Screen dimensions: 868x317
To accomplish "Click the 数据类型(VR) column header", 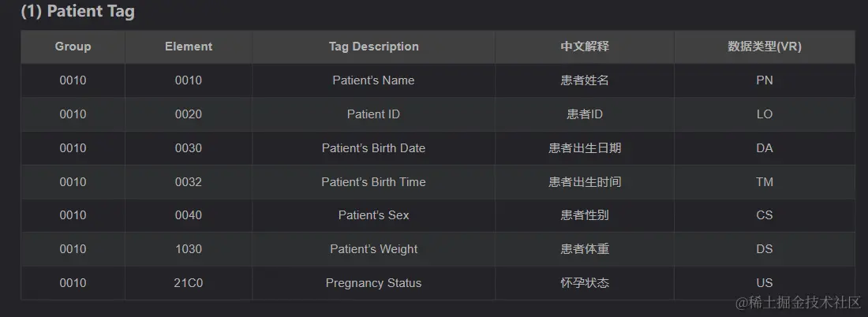I will coord(764,47).
